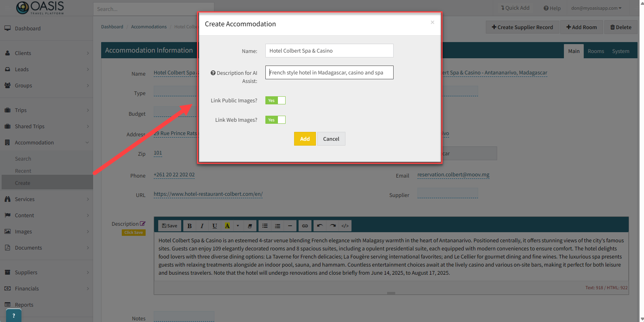Click the Services binoculars icon
The width and height of the screenshot is (644, 322).
[7, 199]
